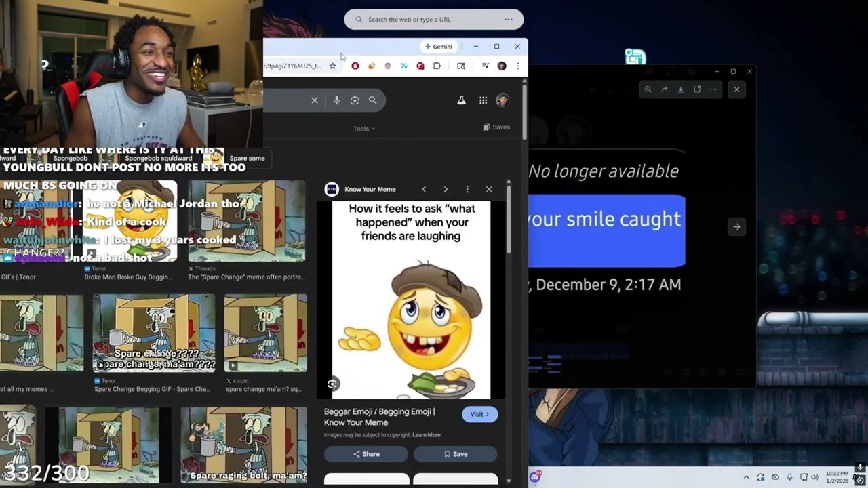Open the three-dot menu in top search bar
The height and width of the screenshot is (488, 868).
509,20
